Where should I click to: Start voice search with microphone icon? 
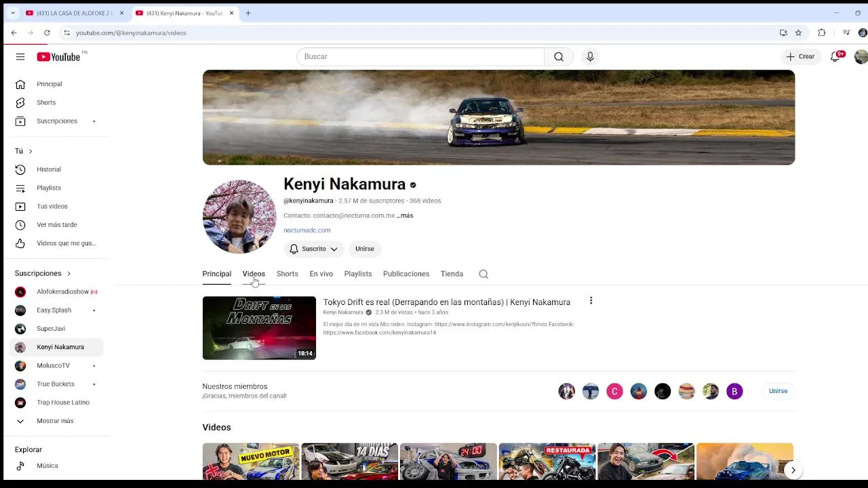click(x=590, y=57)
